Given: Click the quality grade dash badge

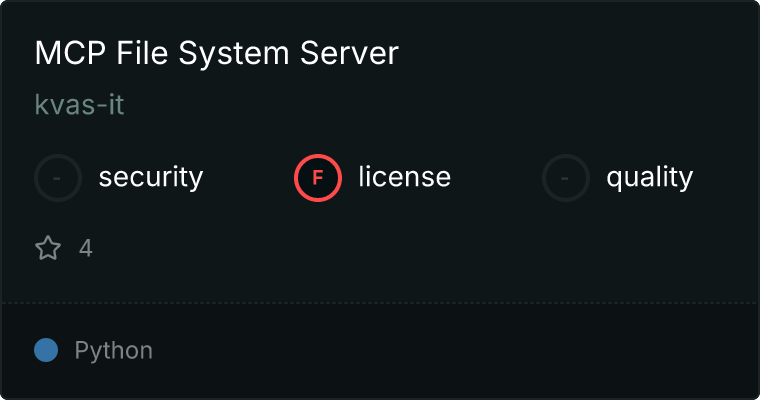Looking at the screenshot, I should pyautogui.click(x=566, y=178).
